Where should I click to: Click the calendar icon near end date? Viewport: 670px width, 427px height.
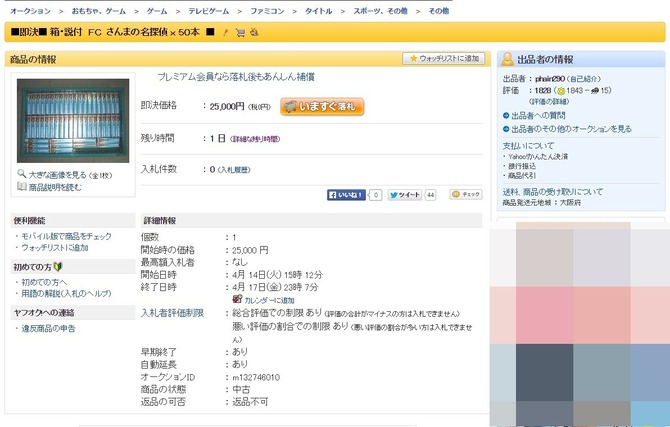pos(237,299)
